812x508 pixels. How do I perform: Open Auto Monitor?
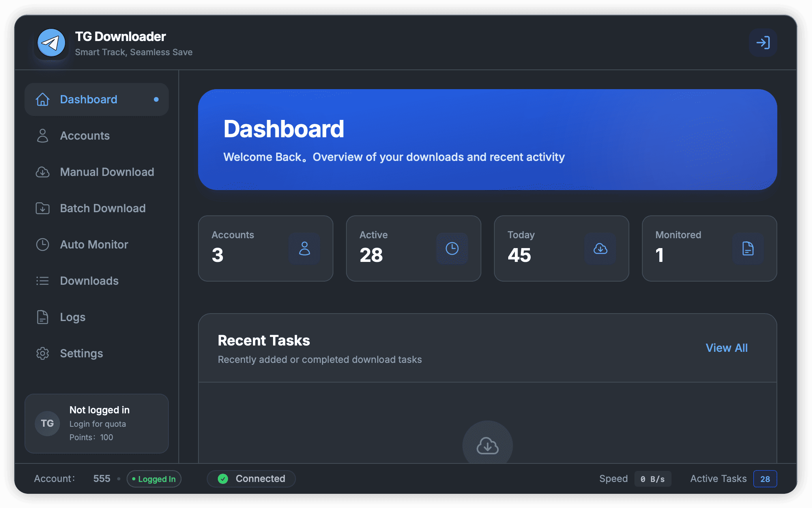[94, 245]
